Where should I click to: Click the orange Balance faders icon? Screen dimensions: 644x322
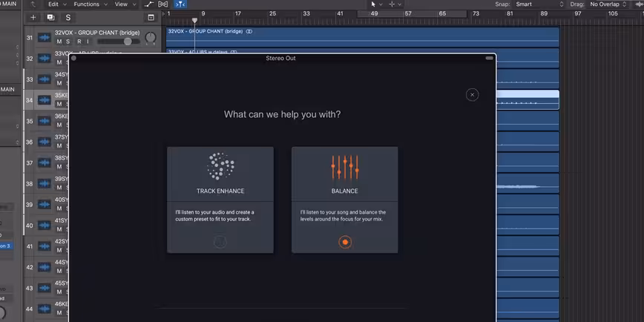click(345, 167)
